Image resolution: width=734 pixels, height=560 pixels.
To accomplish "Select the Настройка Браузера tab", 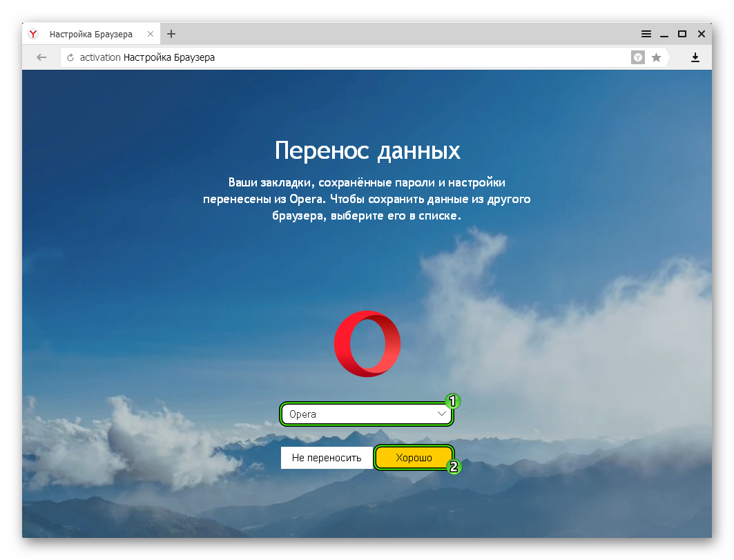I will coord(91,35).
